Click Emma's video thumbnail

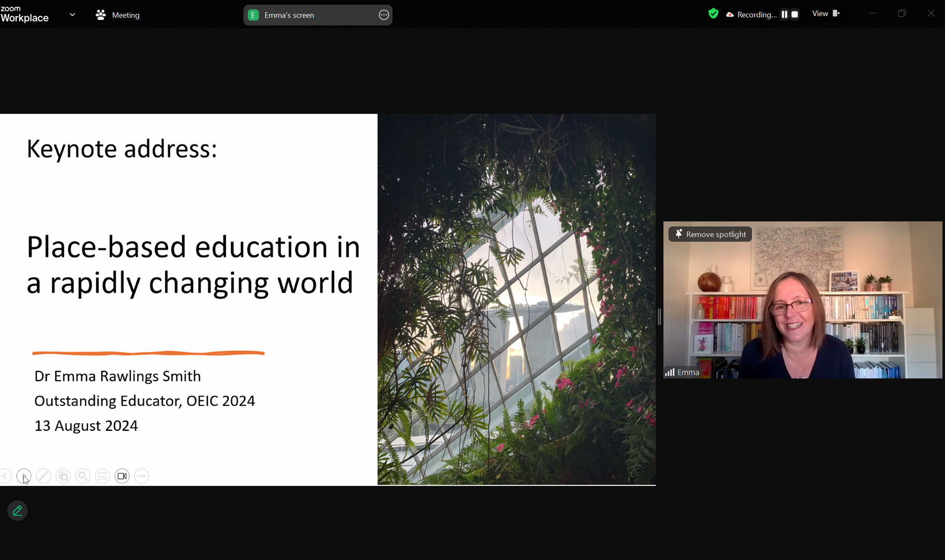click(x=802, y=300)
